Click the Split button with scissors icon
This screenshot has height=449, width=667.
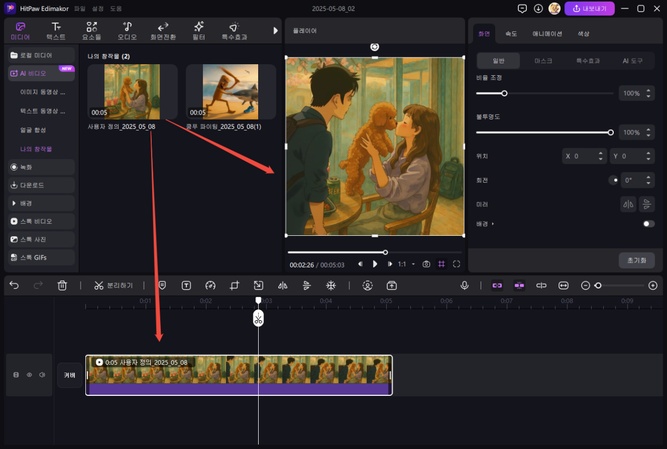[x=113, y=285]
